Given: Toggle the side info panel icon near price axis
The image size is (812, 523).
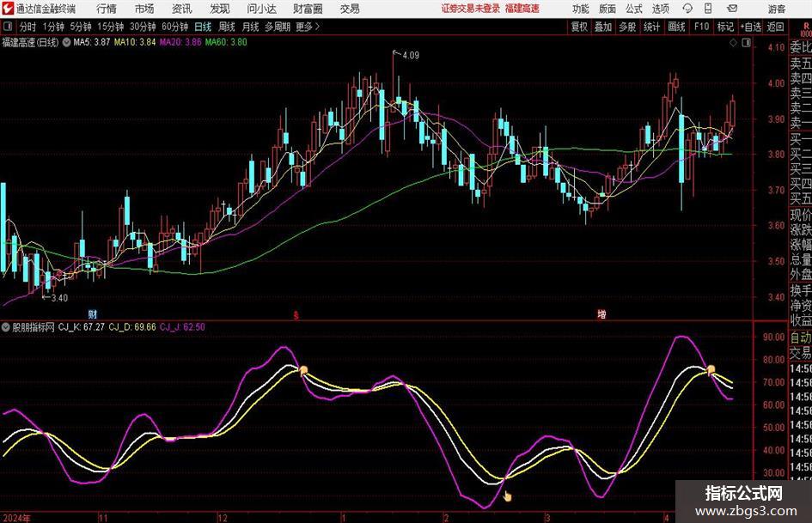Looking at the screenshot, I should tap(746, 43).
